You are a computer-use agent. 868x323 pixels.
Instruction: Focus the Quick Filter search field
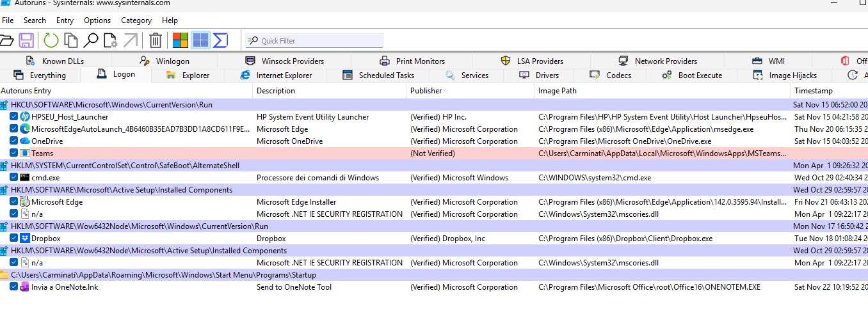(x=314, y=41)
